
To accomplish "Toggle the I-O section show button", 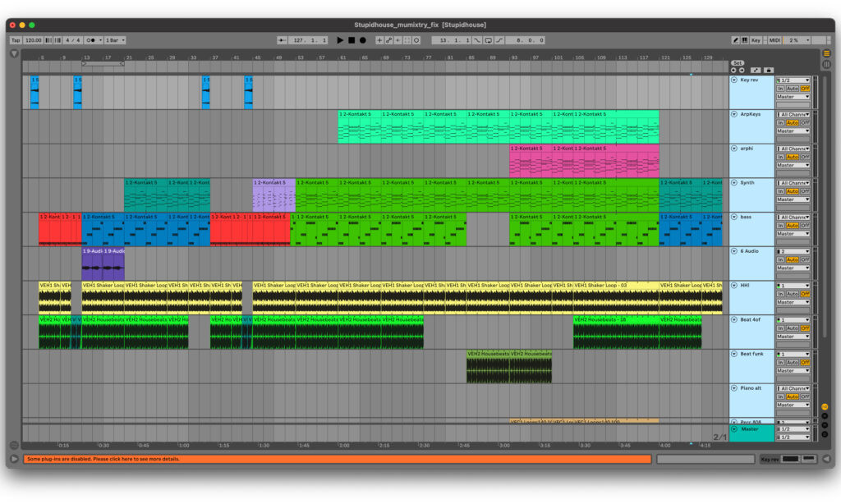I will pyautogui.click(x=825, y=407).
